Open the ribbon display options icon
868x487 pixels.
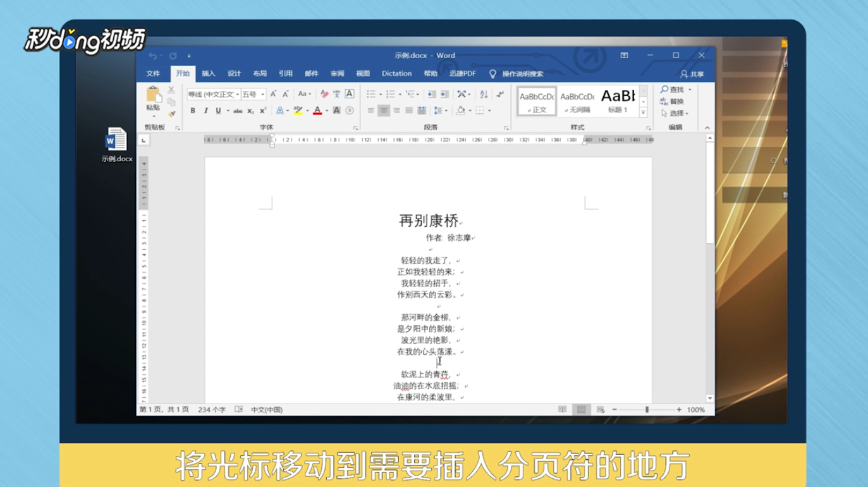(624, 56)
